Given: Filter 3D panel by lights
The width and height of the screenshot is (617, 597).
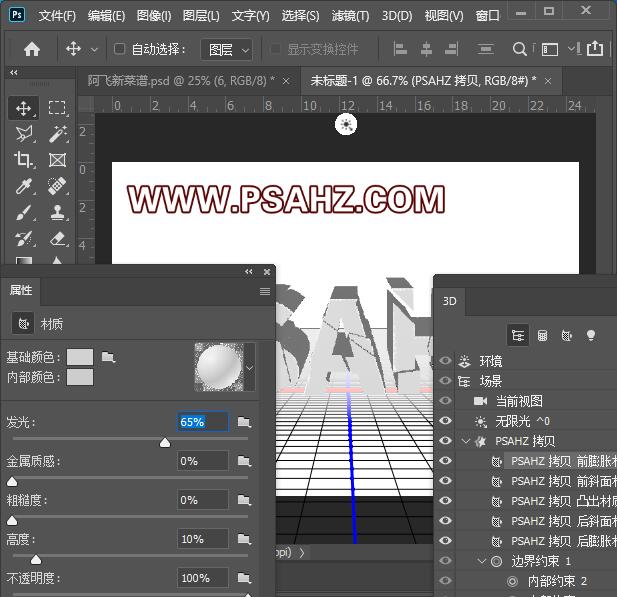Looking at the screenshot, I should pyautogui.click(x=591, y=336).
